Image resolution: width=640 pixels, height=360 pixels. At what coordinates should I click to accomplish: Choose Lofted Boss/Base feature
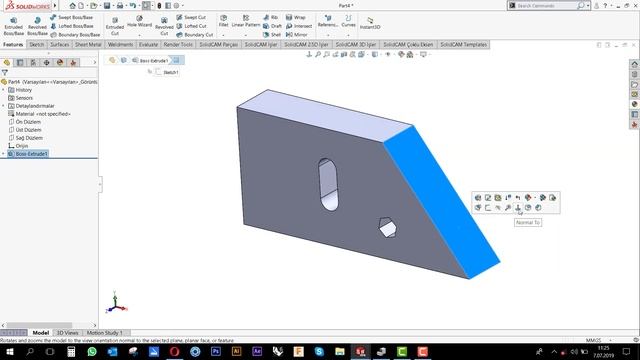pos(72,26)
